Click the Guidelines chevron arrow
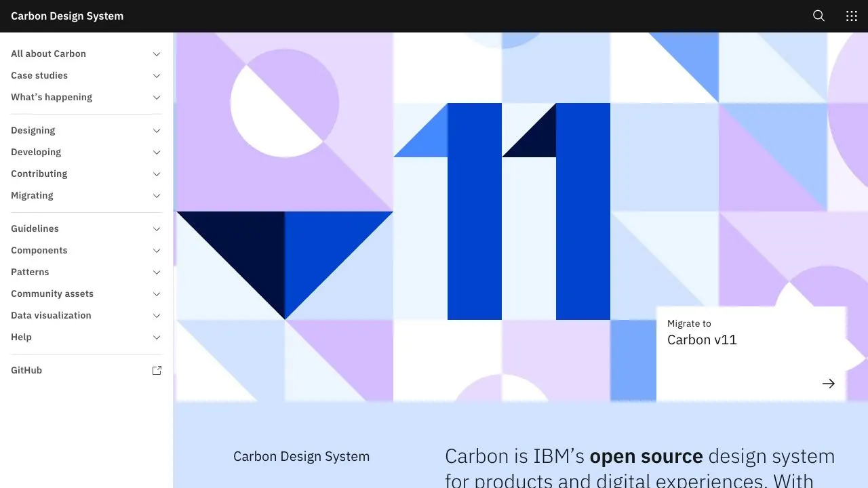 [157, 229]
